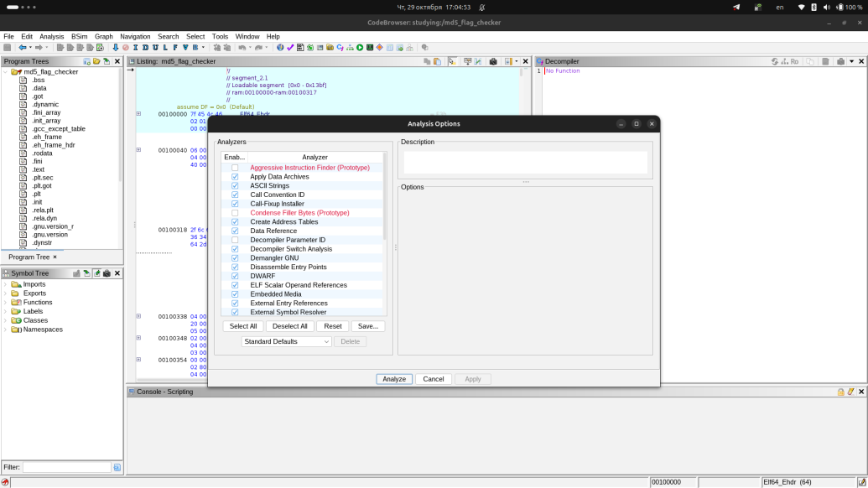Click the system volume icon in top bar
The height and width of the screenshot is (488, 868).
[826, 8]
